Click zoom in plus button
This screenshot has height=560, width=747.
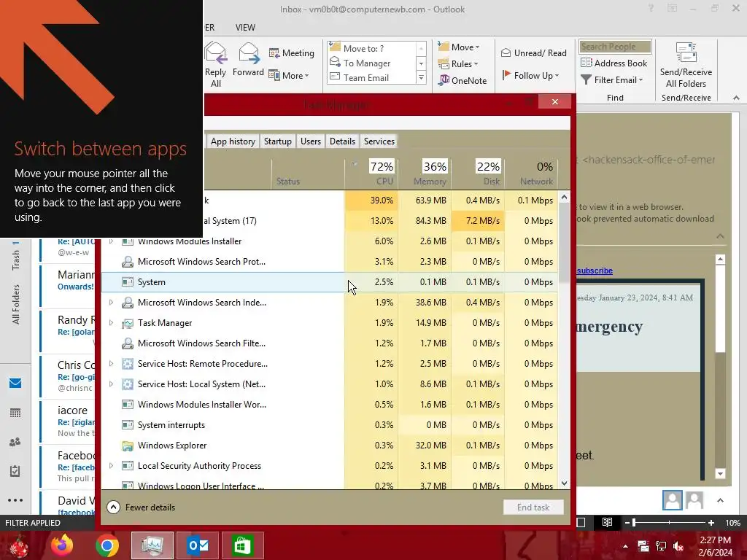tap(711, 522)
